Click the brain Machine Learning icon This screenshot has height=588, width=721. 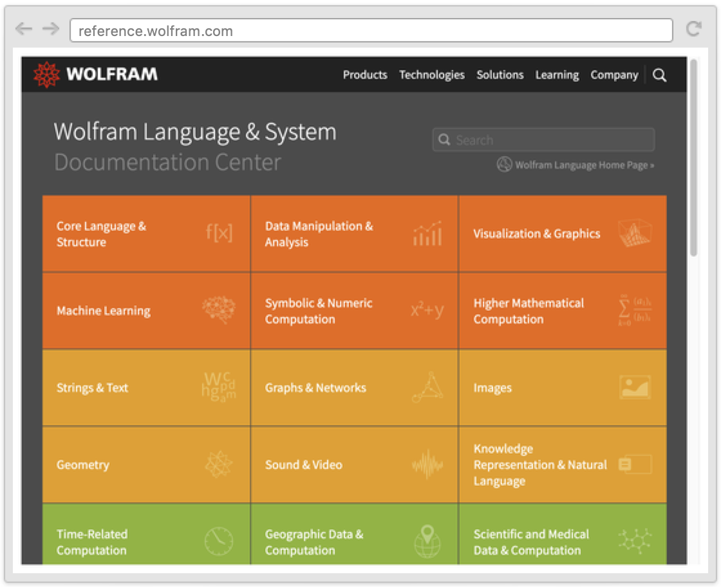[x=219, y=310]
